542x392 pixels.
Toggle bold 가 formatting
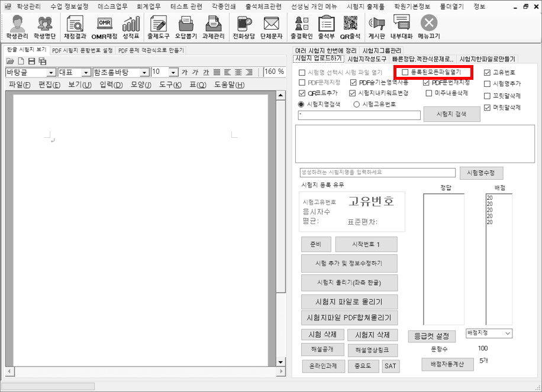coord(185,72)
